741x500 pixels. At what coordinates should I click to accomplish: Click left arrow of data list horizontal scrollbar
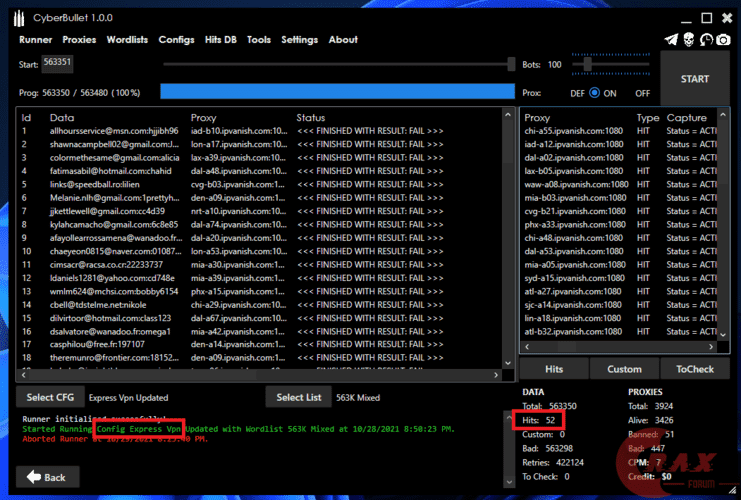pos(24,375)
